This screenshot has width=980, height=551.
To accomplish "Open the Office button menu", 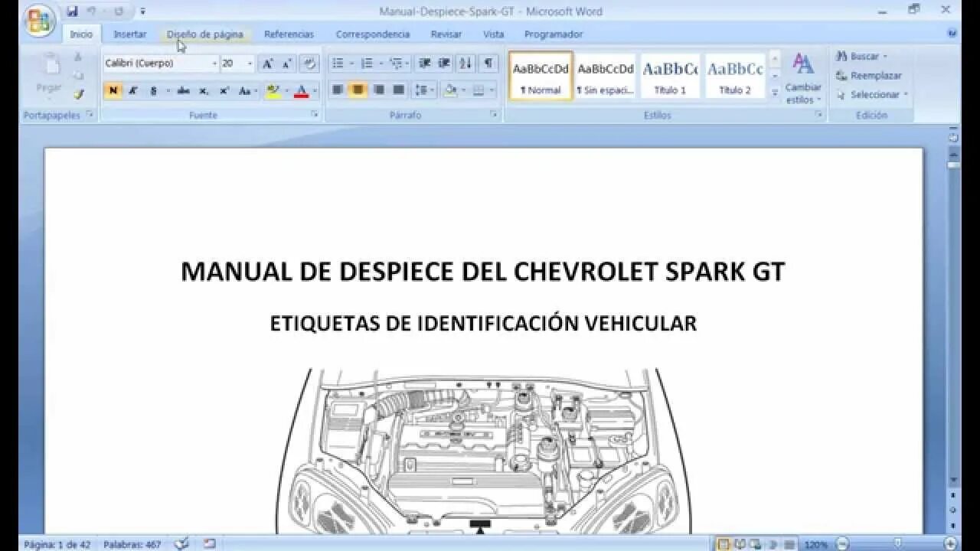I will point(39,21).
